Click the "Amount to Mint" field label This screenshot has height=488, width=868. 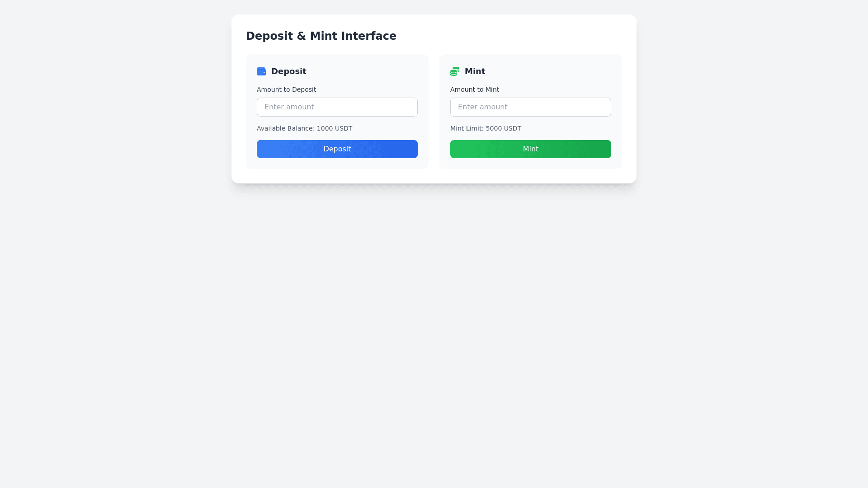pyautogui.click(x=474, y=89)
